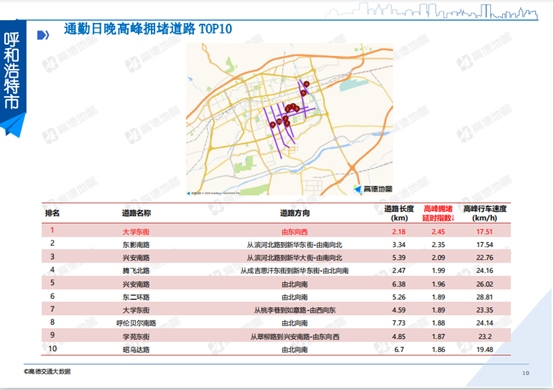
Task: Select the title 通勤日晚高峰拥堵道路 TOP10
Action: point(148,29)
